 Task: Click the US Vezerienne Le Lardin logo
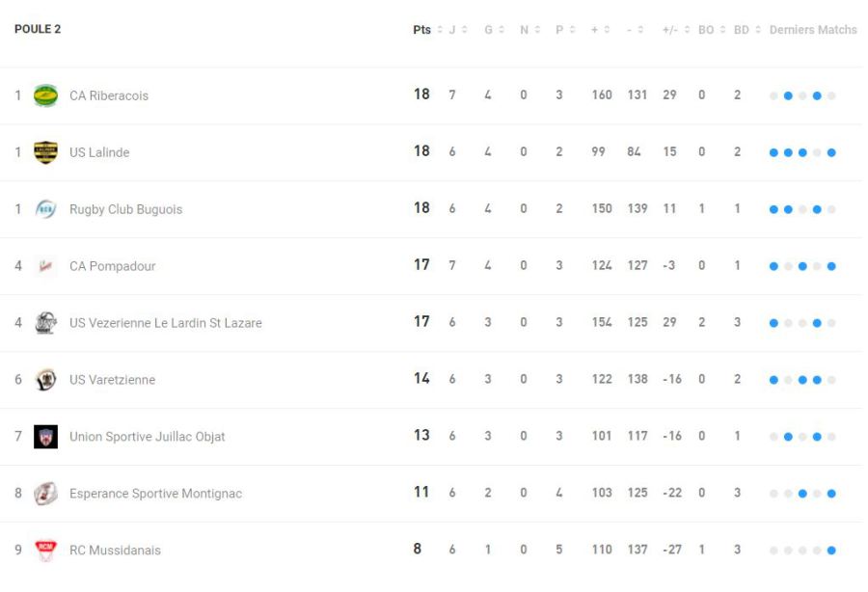click(45, 323)
